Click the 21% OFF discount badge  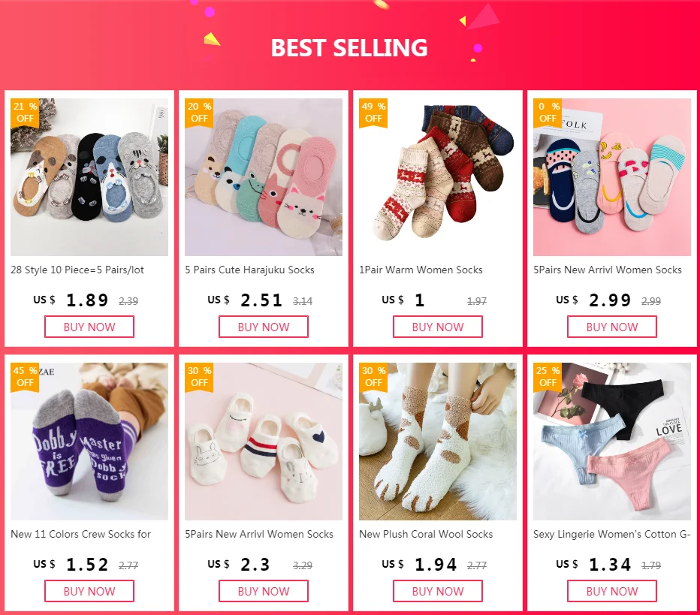25,113
